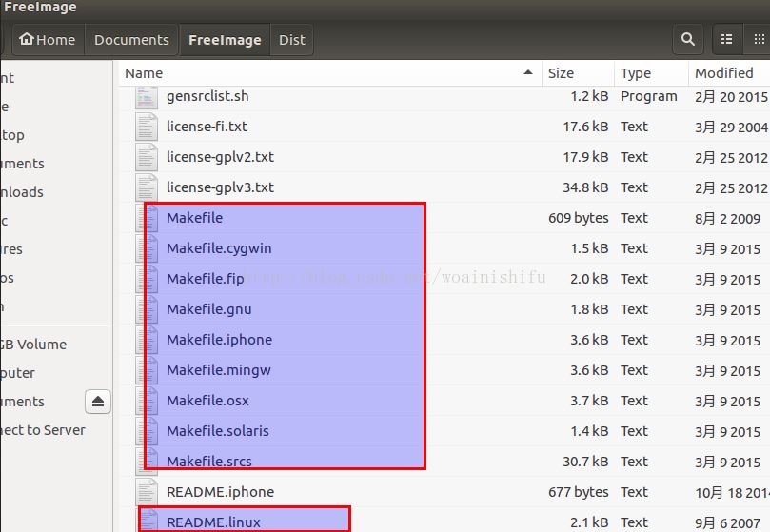The image size is (770, 532).
Task: Click the 609 bytes size cell
Action: click(579, 218)
